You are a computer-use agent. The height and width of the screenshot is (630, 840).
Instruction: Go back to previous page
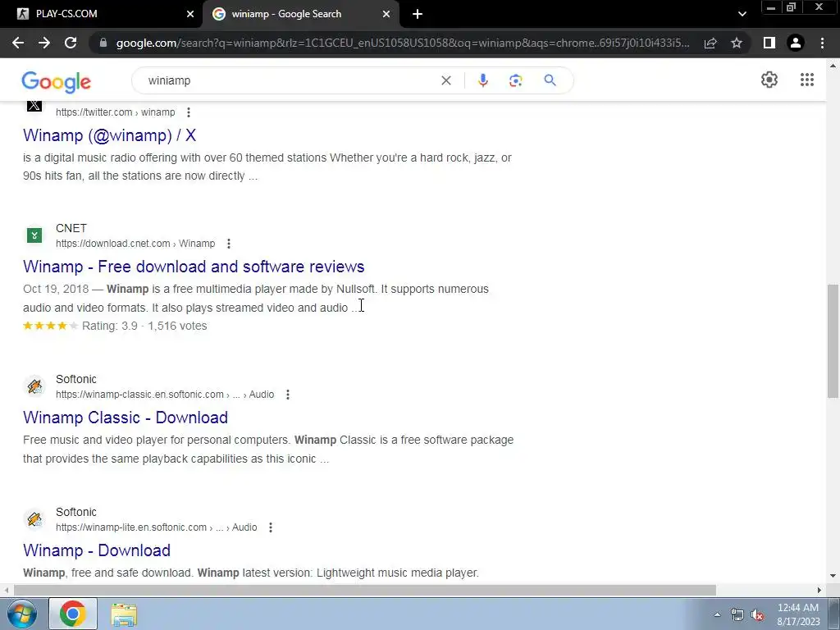(x=18, y=43)
